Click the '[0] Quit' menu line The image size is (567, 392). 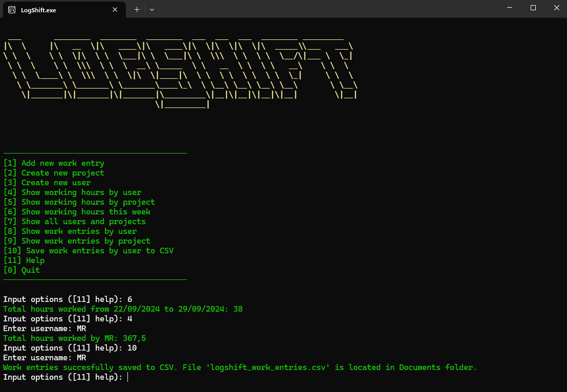[21, 270]
